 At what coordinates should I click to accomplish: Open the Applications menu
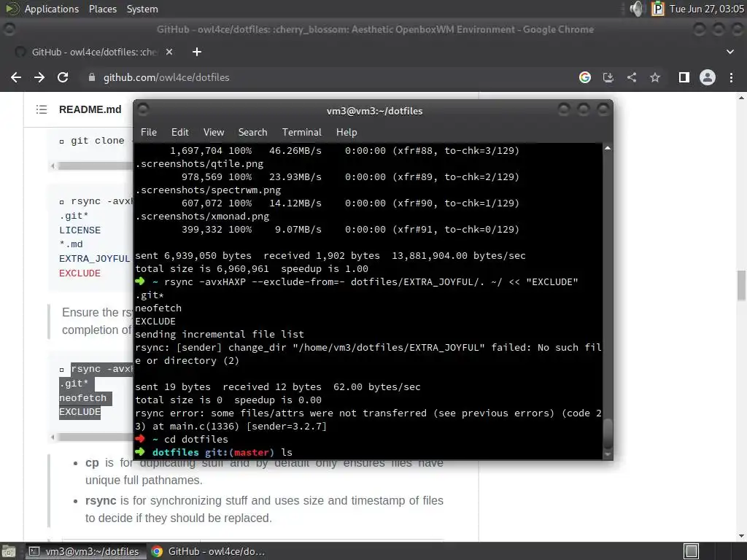coord(52,9)
